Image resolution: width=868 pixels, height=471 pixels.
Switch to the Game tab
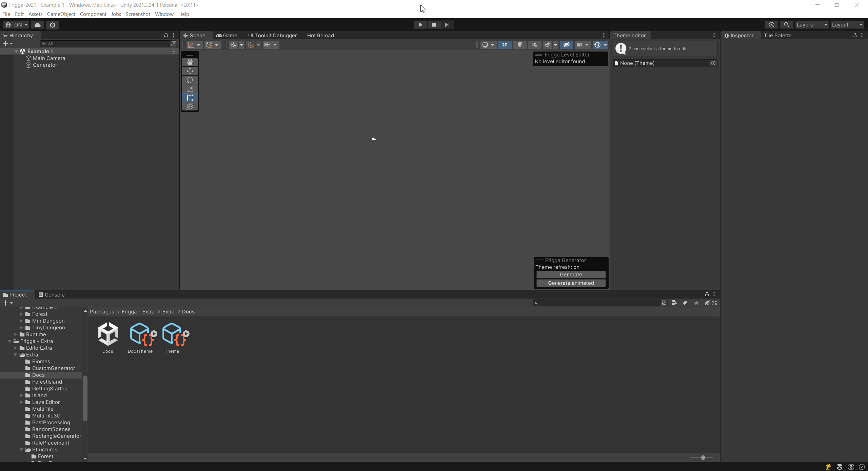point(226,35)
